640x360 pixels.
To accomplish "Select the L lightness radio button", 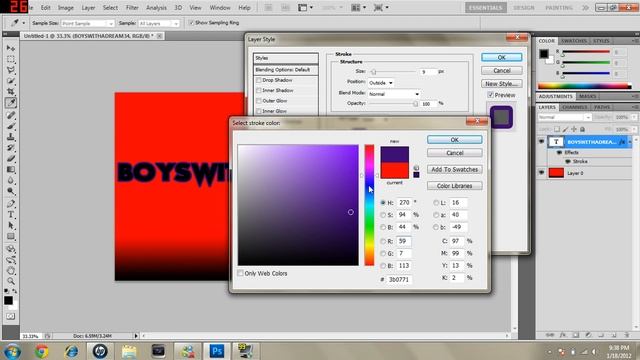I will pos(436,202).
